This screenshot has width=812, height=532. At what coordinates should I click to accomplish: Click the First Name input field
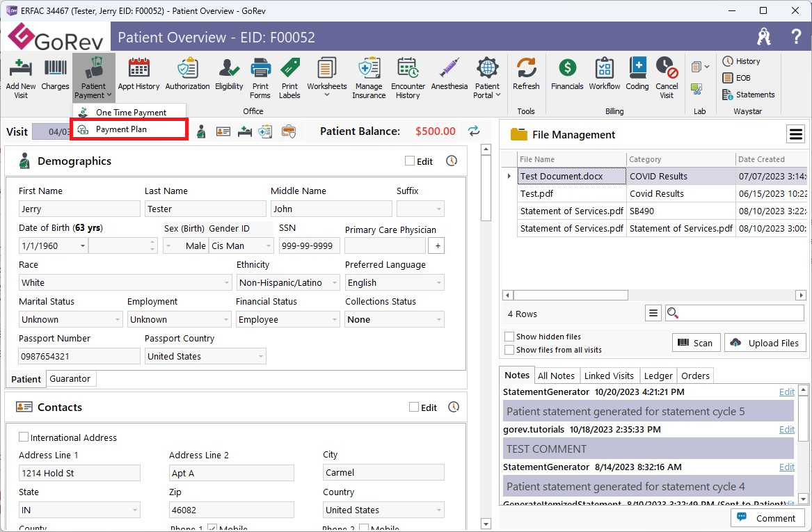click(79, 209)
